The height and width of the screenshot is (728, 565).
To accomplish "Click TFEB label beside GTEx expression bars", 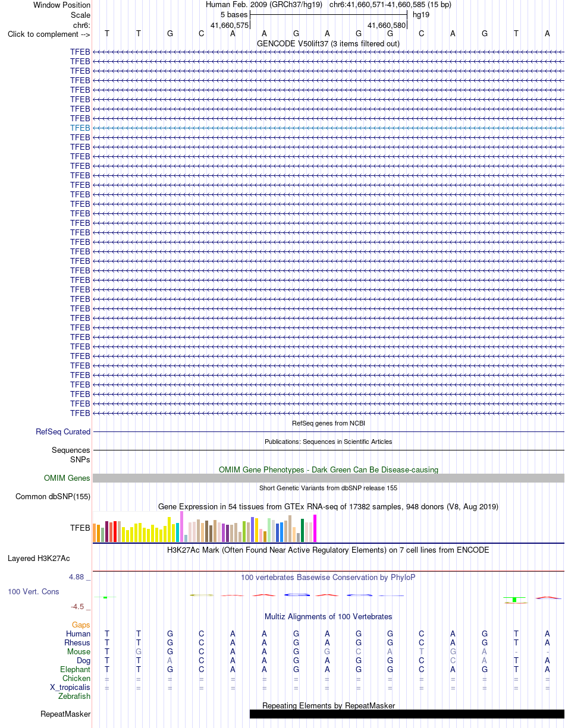I will click(80, 527).
